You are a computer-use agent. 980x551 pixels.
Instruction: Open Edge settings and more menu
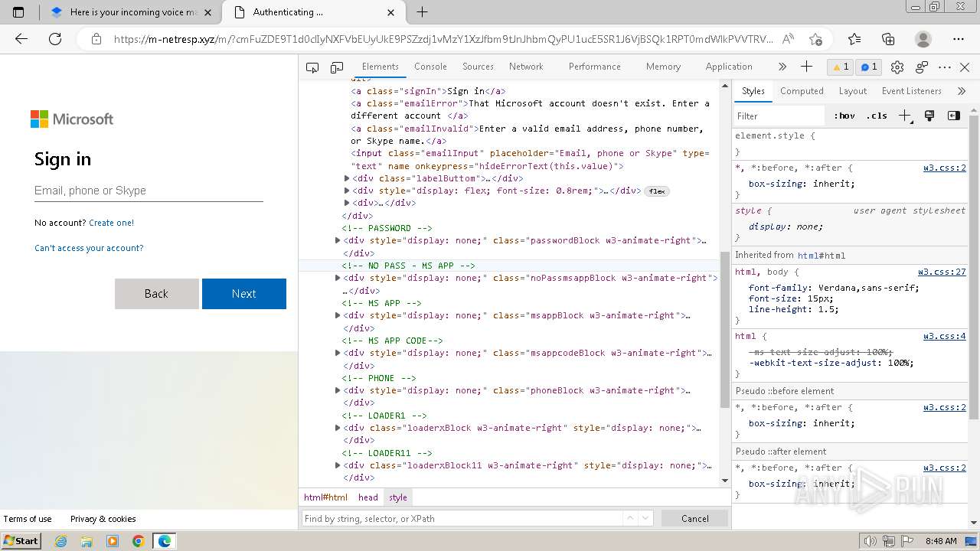tap(959, 39)
